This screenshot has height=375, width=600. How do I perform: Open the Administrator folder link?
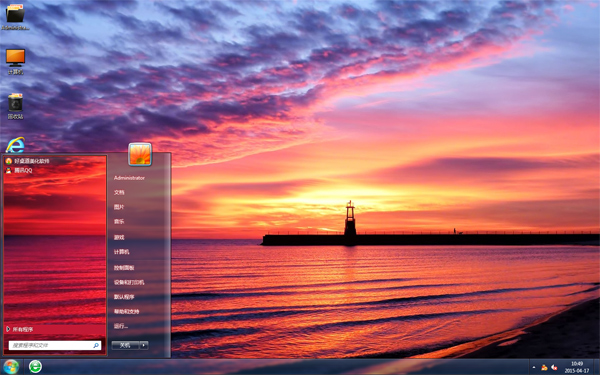(x=129, y=178)
